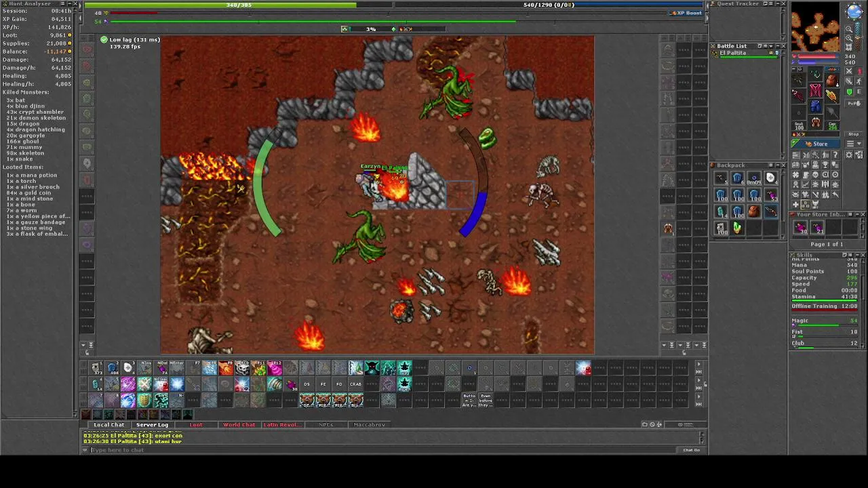Trigger the DS action bar slot
This screenshot has height=488, width=868.
307,384
